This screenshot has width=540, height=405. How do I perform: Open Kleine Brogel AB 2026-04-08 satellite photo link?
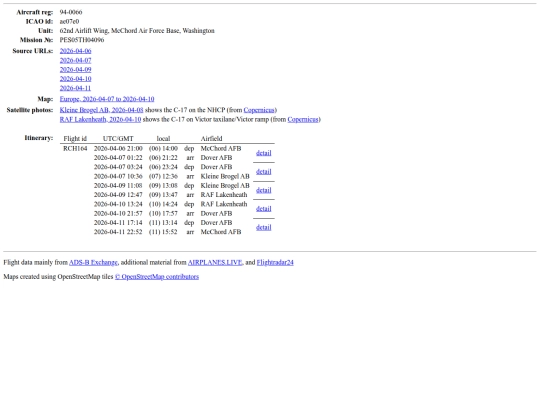pyautogui.click(x=101, y=110)
